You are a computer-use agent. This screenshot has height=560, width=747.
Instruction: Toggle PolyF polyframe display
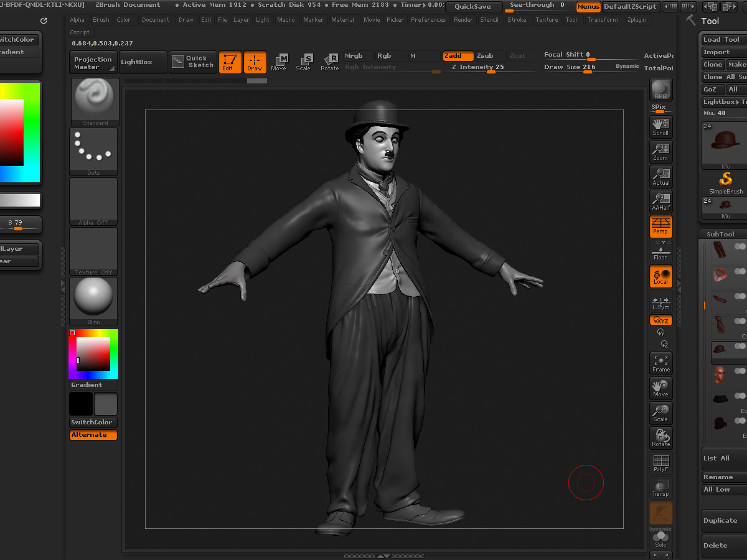point(660,463)
